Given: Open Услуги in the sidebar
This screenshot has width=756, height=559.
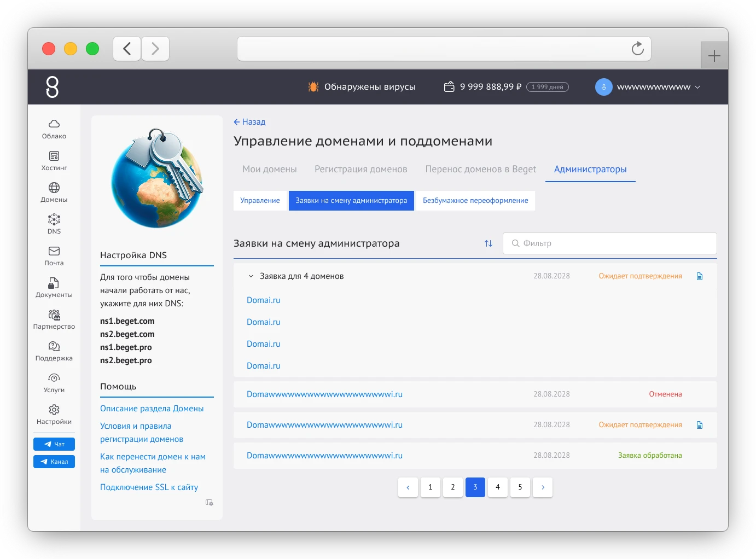Looking at the screenshot, I should point(54,383).
